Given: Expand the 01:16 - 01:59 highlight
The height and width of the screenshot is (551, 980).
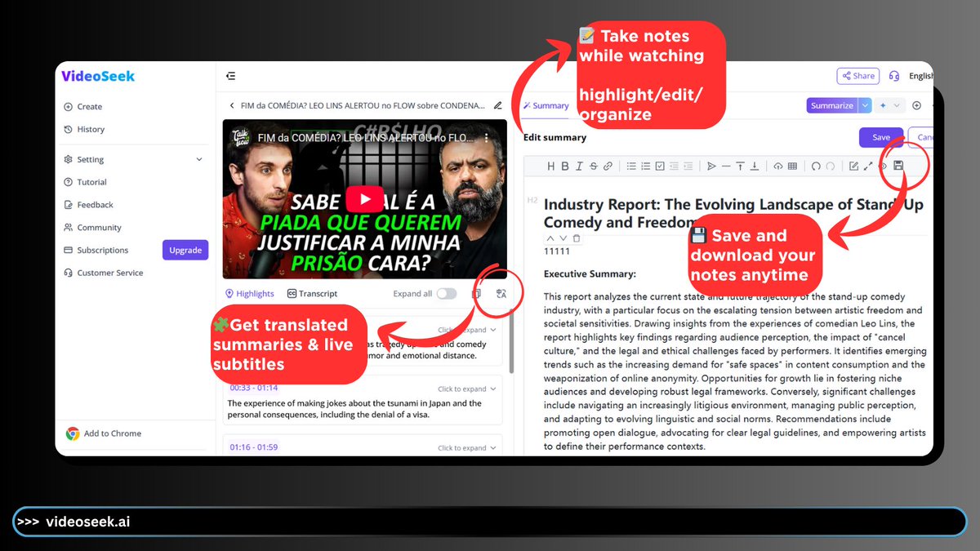Looking at the screenshot, I should [466, 448].
